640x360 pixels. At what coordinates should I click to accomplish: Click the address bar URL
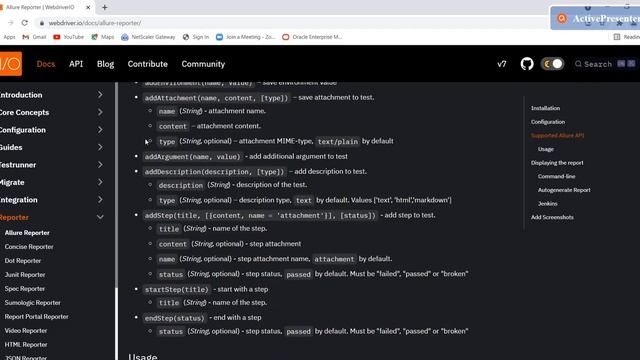click(95, 23)
